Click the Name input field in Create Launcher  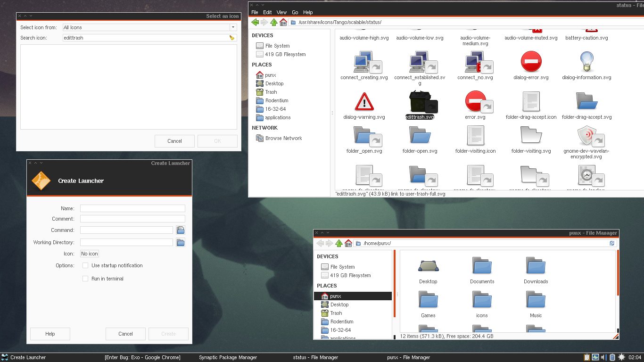(x=132, y=208)
